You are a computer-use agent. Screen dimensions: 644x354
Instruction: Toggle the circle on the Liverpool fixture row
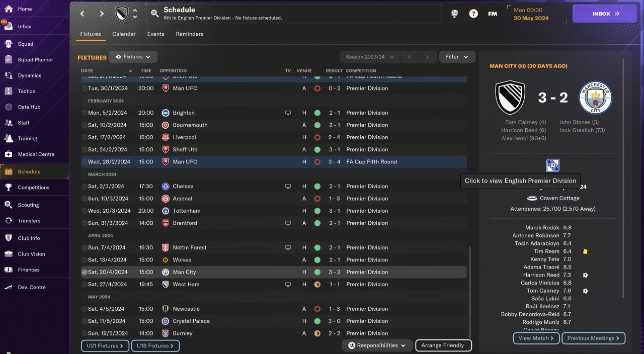(x=84, y=137)
